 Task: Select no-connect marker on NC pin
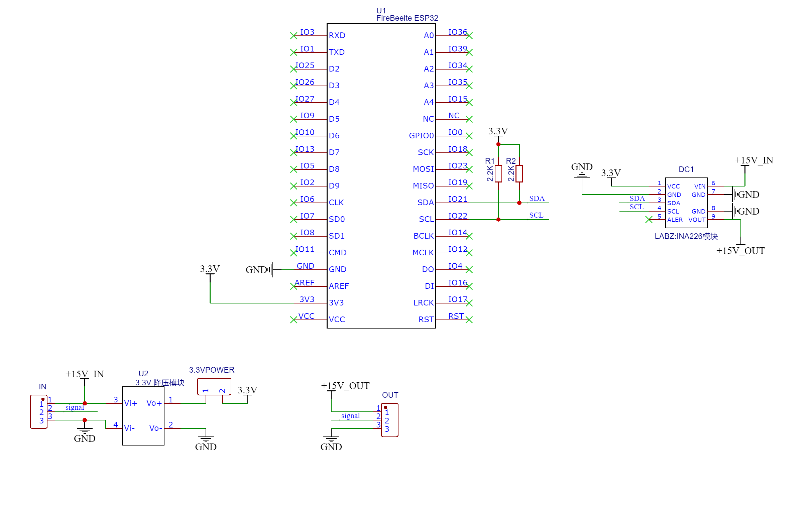pos(469,119)
